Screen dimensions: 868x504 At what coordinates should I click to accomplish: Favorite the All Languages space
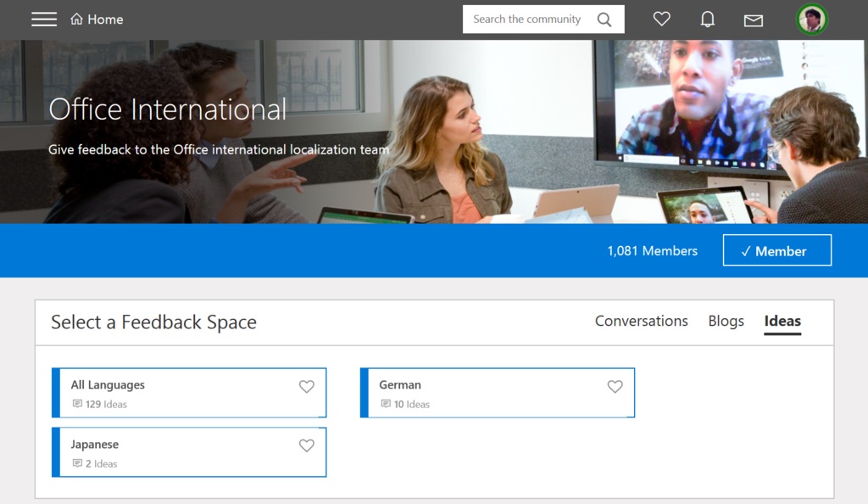307,387
